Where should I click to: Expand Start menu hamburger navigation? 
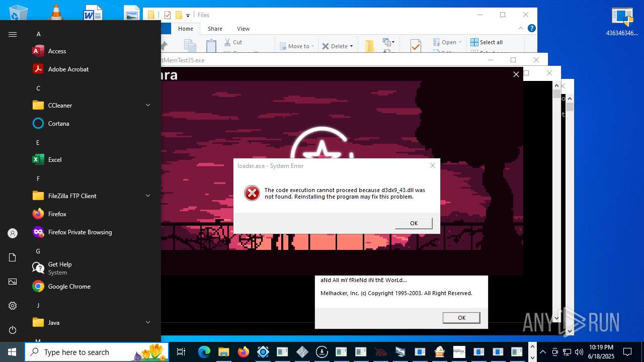point(13,34)
